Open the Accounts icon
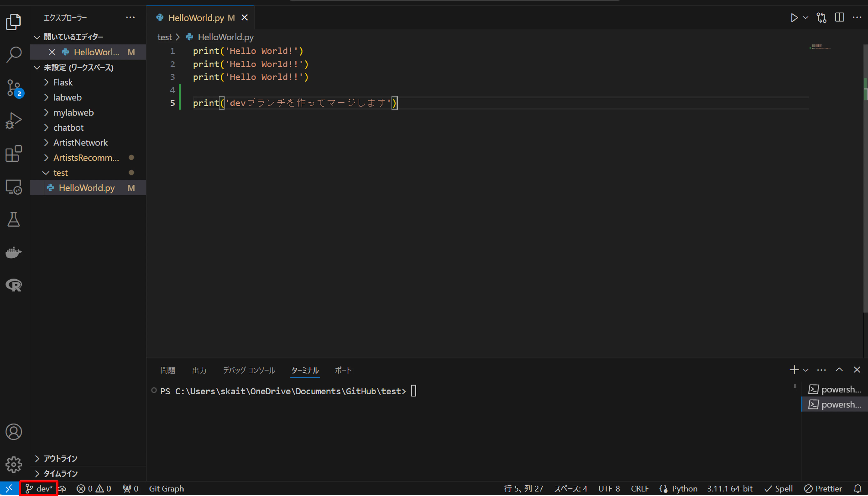The height and width of the screenshot is (496, 868). pos(14,432)
